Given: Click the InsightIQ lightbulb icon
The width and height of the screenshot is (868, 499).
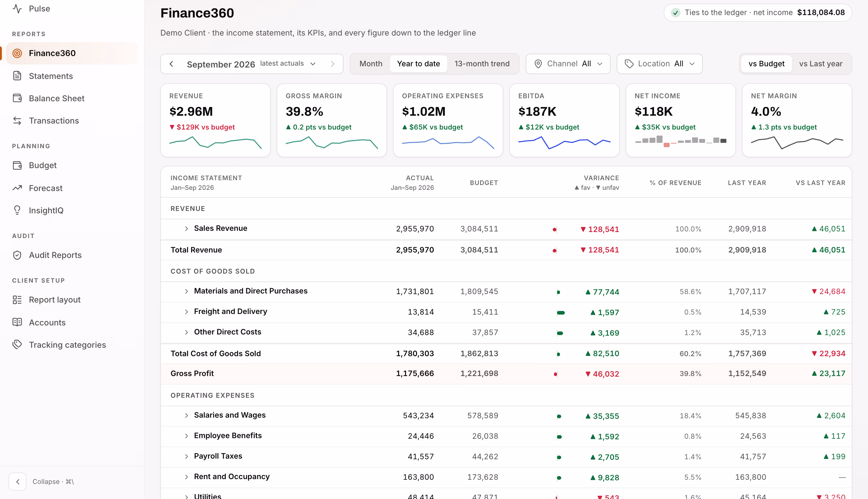Looking at the screenshot, I should click(17, 210).
